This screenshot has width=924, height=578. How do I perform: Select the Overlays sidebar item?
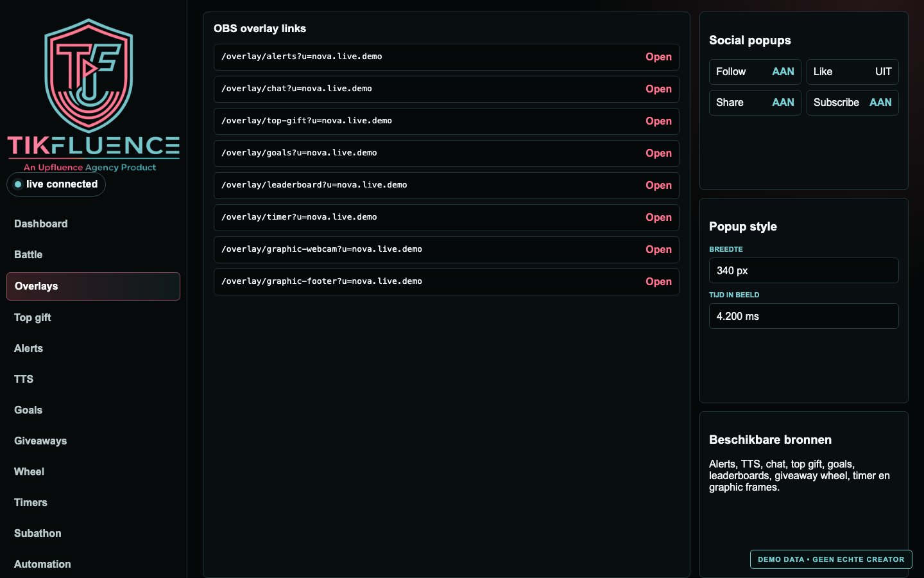(x=93, y=286)
